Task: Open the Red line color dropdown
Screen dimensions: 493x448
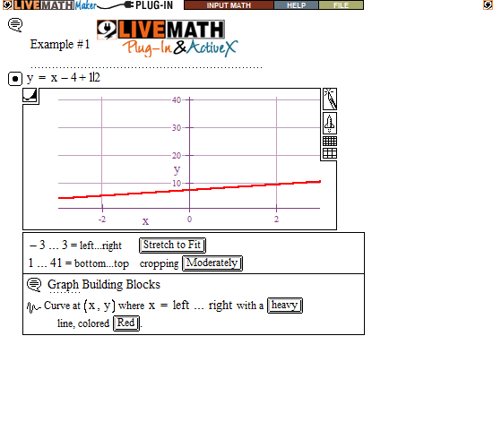Action: click(x=126, y=323)
